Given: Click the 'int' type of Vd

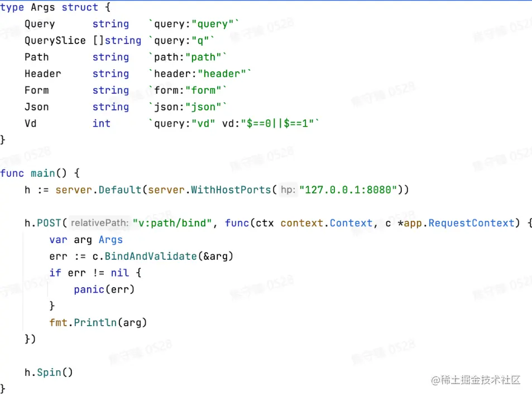Looking at the screenshot, I should pos(102,123).
